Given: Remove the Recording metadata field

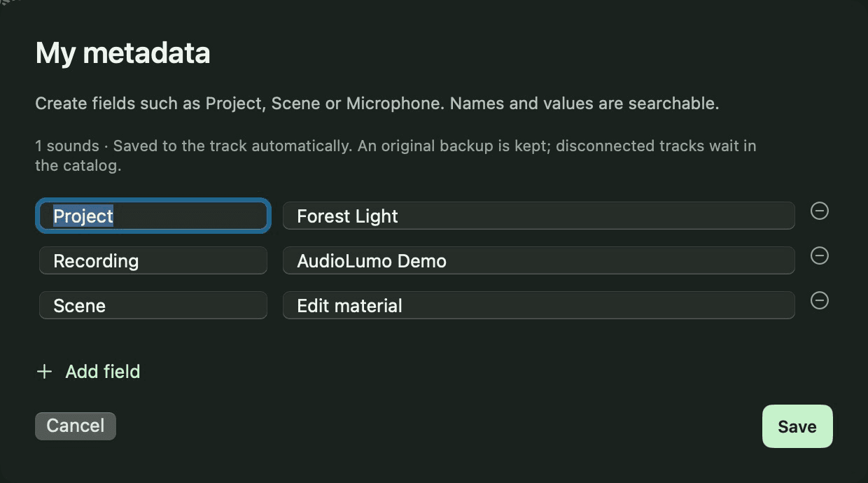Looking at the screenshot, I should click(820, 255).
